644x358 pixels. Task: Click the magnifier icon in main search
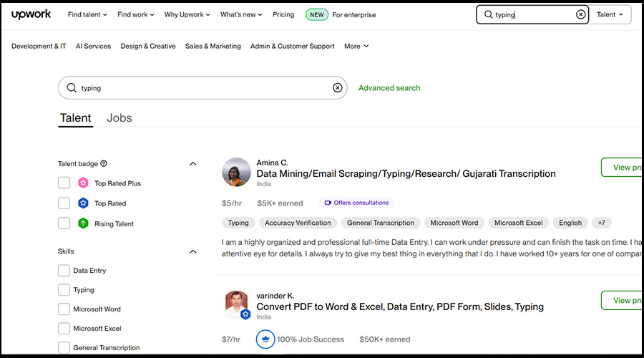(72, 88)
